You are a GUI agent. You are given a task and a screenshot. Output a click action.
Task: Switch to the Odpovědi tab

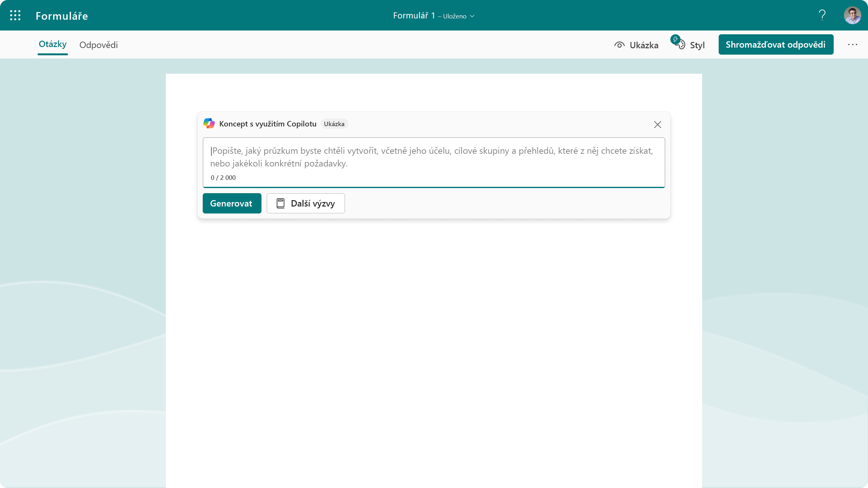(98, 45)
